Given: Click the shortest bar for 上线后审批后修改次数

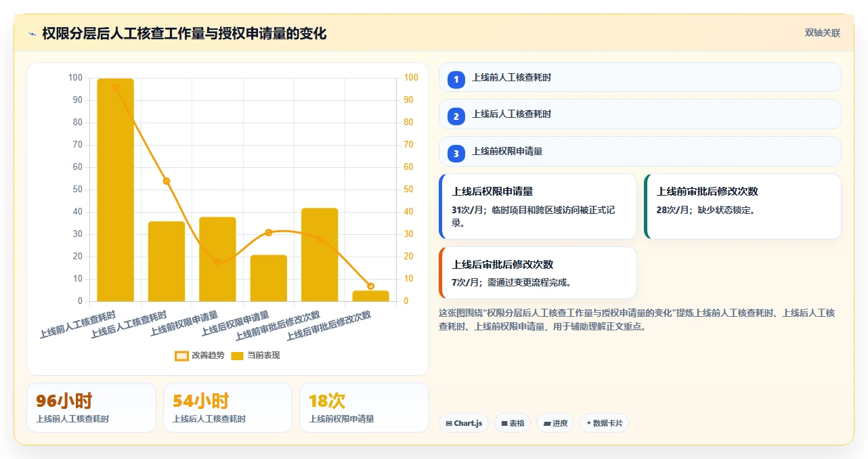Looking at the screenshot, I should click(370, 296).
